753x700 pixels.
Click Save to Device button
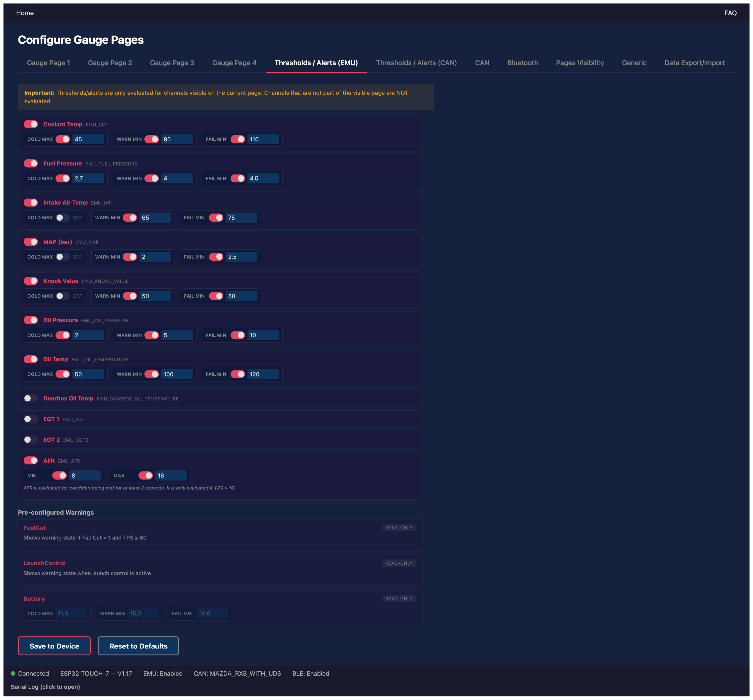(x=54, y=646)
